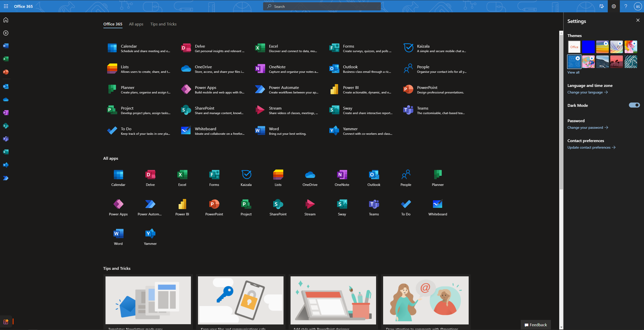The image size is (644, 330).
Task: Click the Help question mark icon
Action: pos(626,6)
